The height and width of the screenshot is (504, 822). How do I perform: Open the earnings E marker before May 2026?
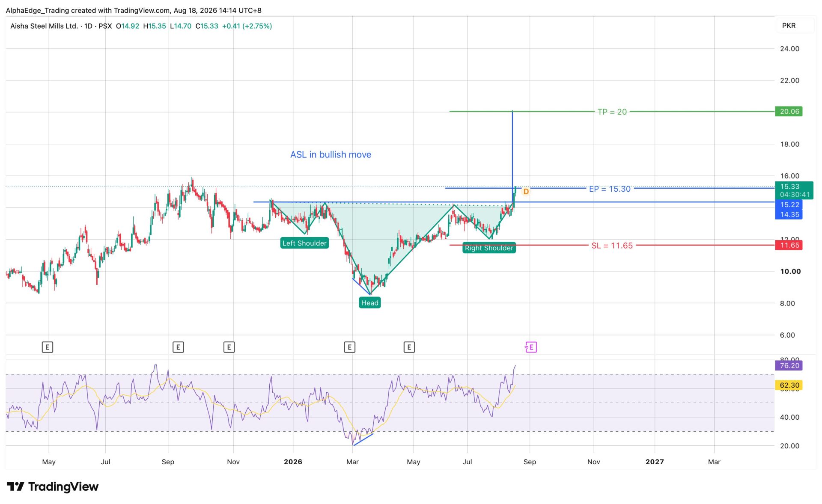[409, 347]
